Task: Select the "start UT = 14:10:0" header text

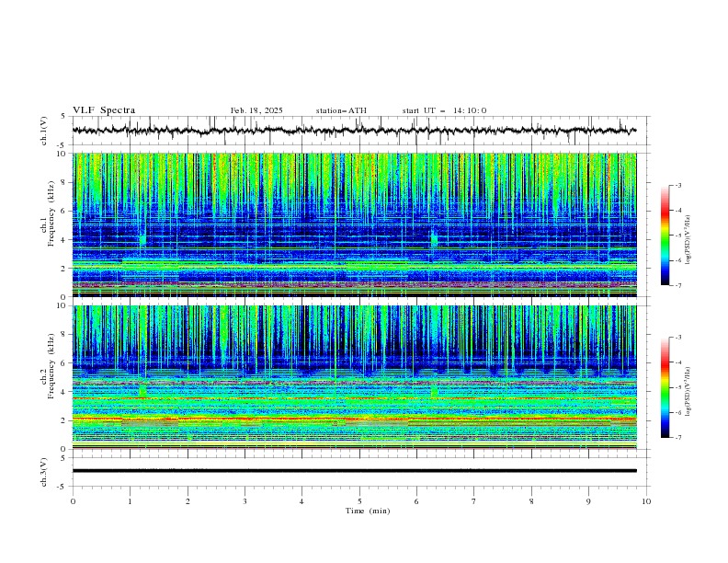Action: coord(444,110)
